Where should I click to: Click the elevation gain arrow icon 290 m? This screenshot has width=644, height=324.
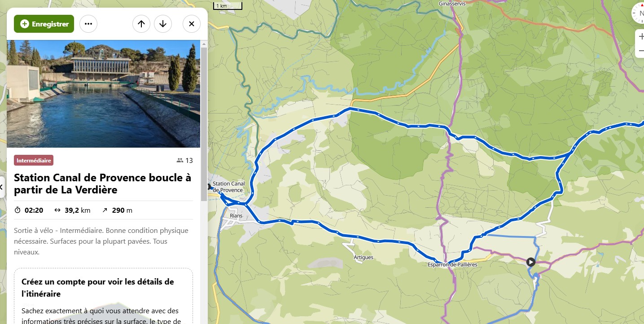tap(105, 210)
